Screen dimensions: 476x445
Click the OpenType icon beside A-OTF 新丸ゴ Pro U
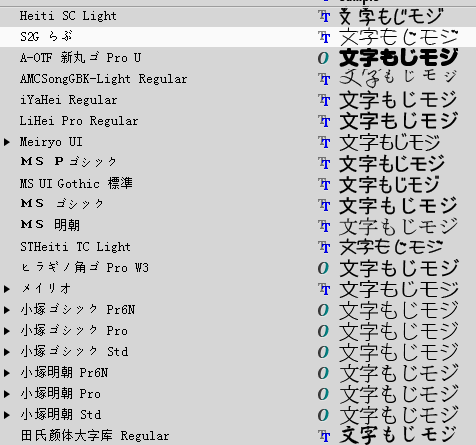(323, 58)
